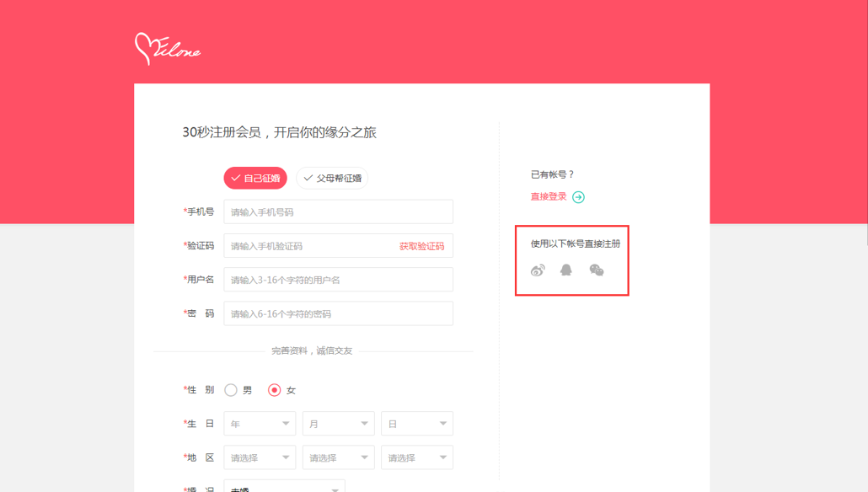Focus the 密码 password field
Screen dimensions: 868x492
[338, 313]
